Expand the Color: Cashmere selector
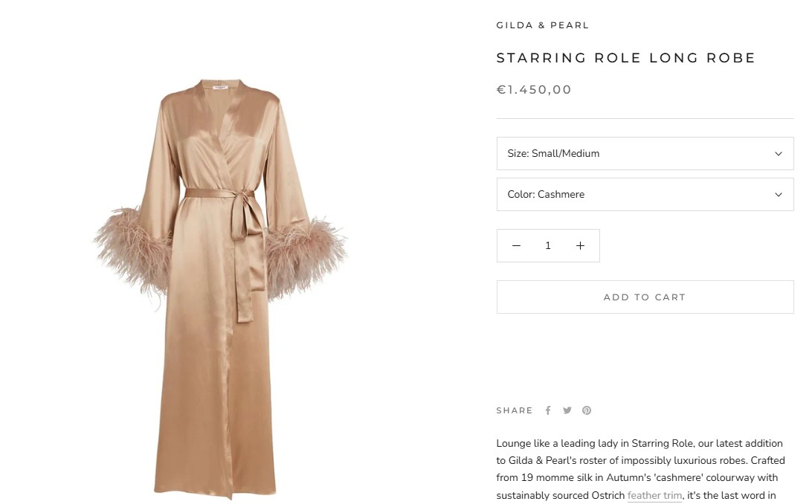The height and width of the screenshot is (504, 812). click(644, 195)
